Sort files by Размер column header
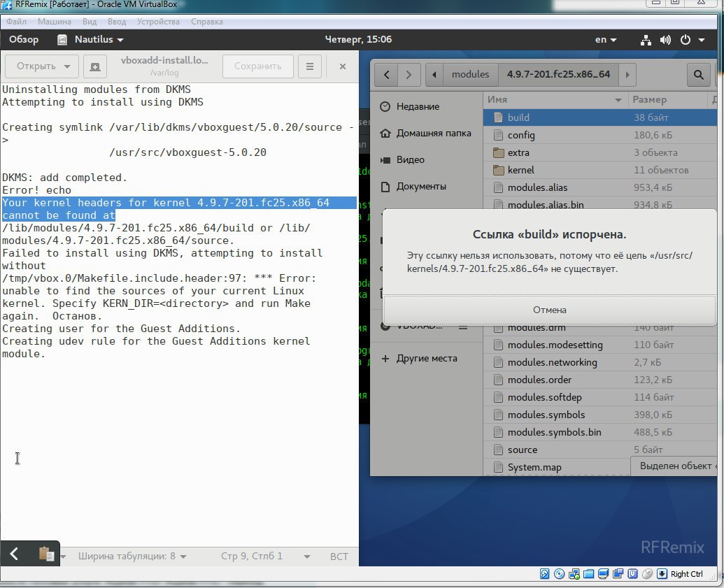This screenshot has width=724, height=588. 667,100
